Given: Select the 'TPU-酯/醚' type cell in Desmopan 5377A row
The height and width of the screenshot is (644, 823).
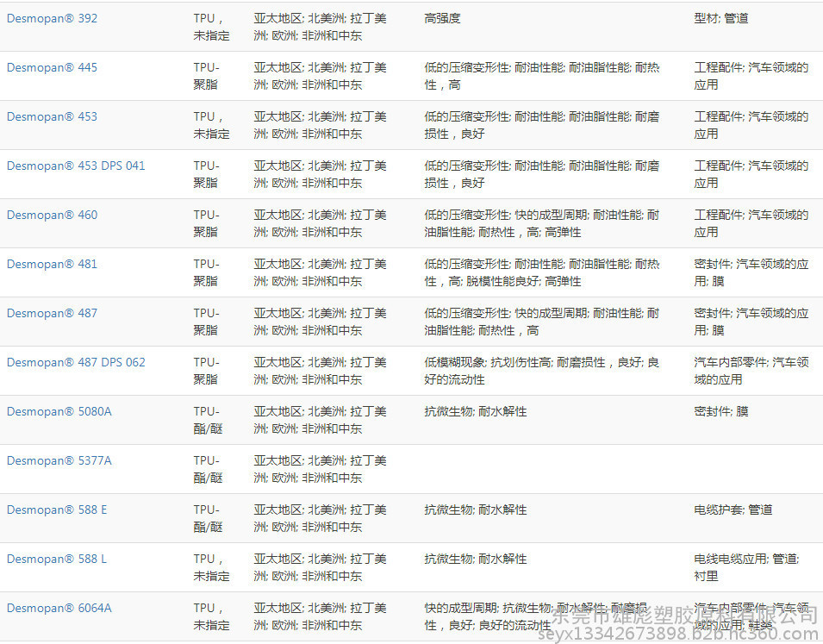Looking at the screenshot, I should [208, 469].
